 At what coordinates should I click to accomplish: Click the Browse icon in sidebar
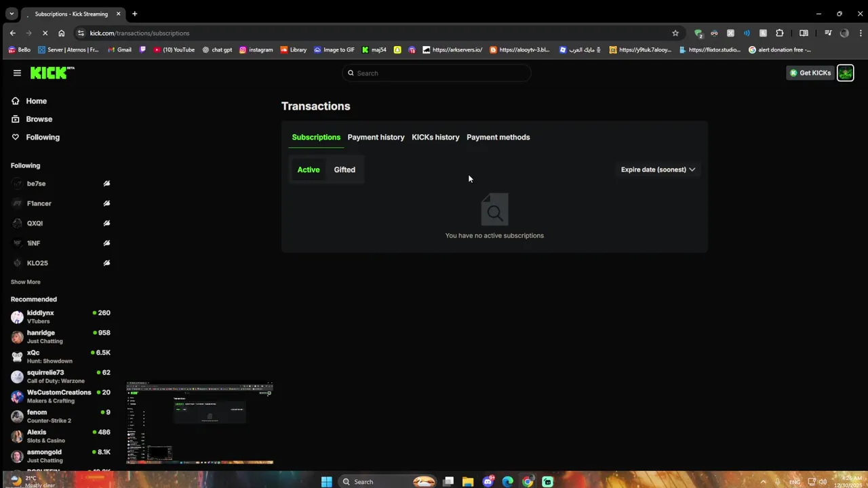click(16, 119)
